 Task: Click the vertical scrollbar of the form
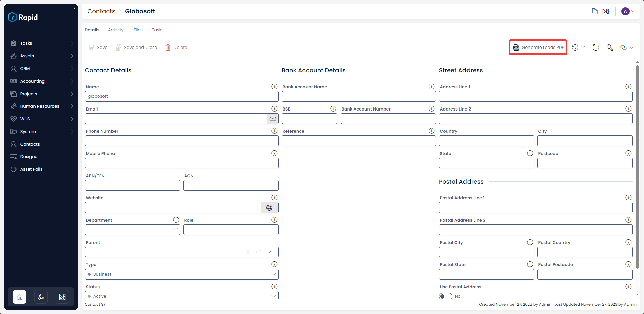pos(637,167)
